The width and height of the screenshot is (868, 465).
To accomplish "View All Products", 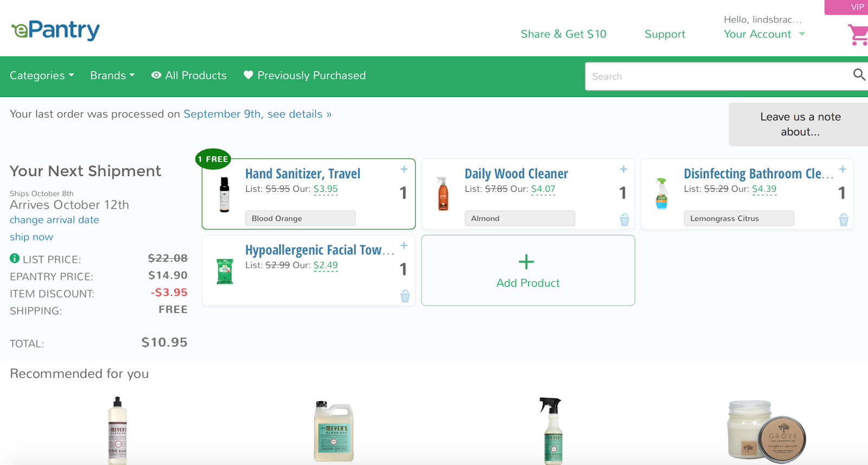I will pos(189,75).
